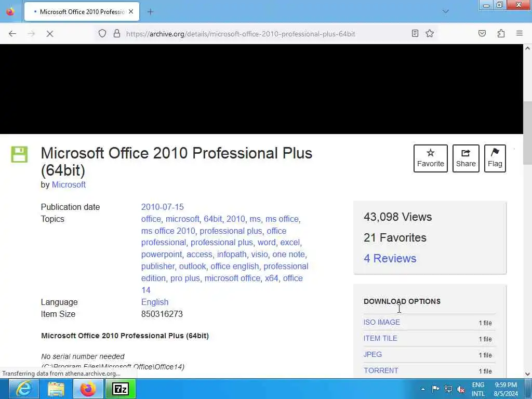
Task: Click the green floppy disk software icon
Action: [x=19, y=154]
